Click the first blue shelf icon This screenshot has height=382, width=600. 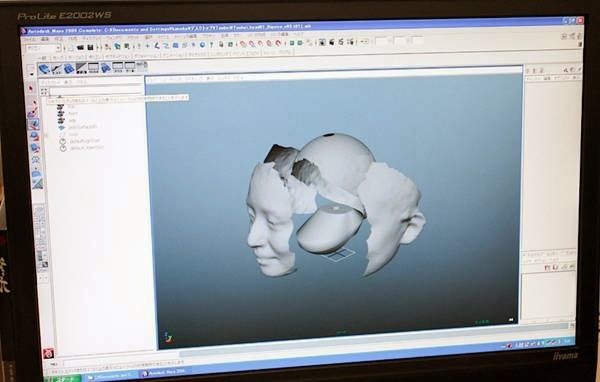(x=44, y=69)
